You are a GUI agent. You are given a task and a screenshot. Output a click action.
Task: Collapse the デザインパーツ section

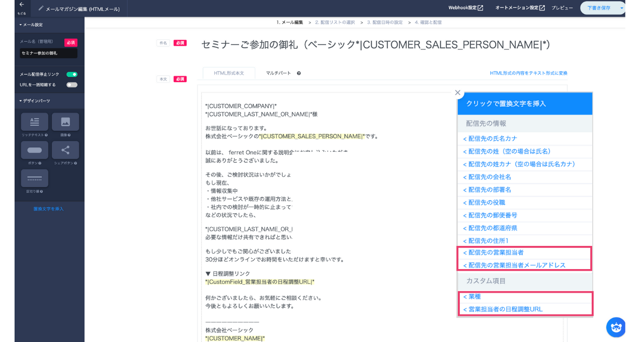pyautogui.click(x=35, y=101)
